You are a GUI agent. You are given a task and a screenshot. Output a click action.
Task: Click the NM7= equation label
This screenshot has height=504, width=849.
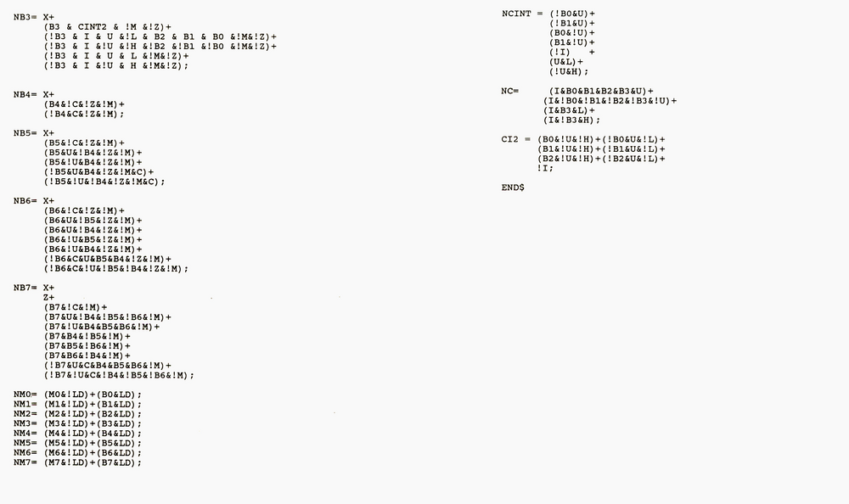25,462
